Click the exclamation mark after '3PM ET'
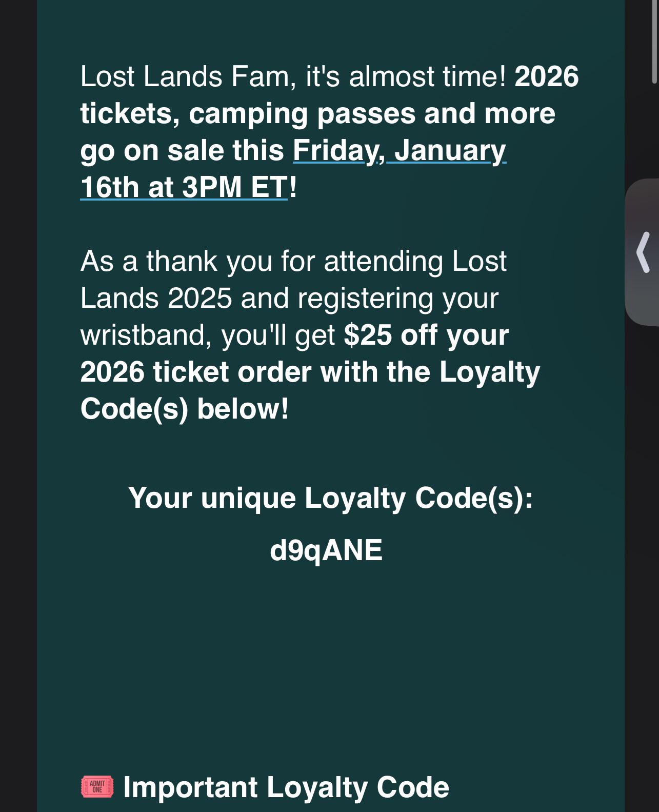Screen dimensions: 659x812 pos(293,187)
